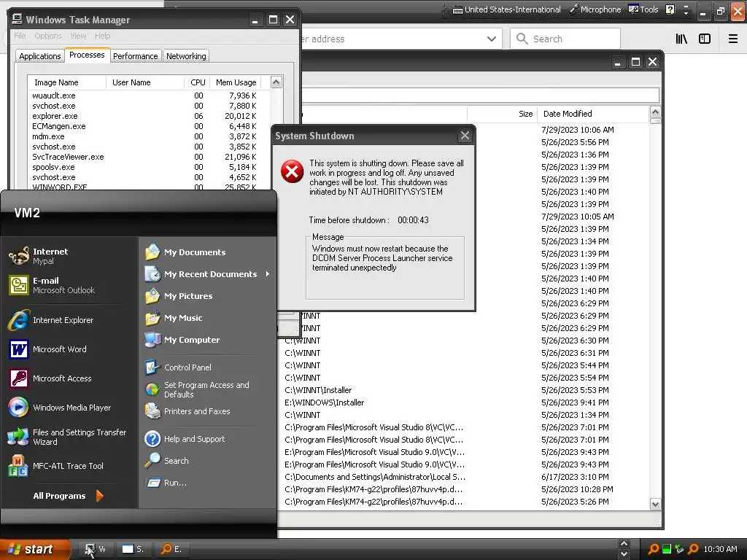Open Options menu in Task Manager
747x560 pixels.
pyautogui.click(x=48, y=36)
